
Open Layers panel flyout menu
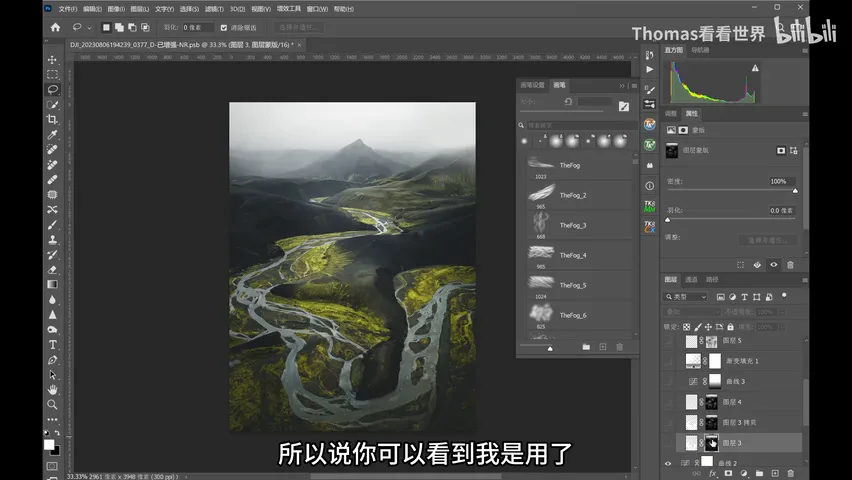(x=805, y=280)
